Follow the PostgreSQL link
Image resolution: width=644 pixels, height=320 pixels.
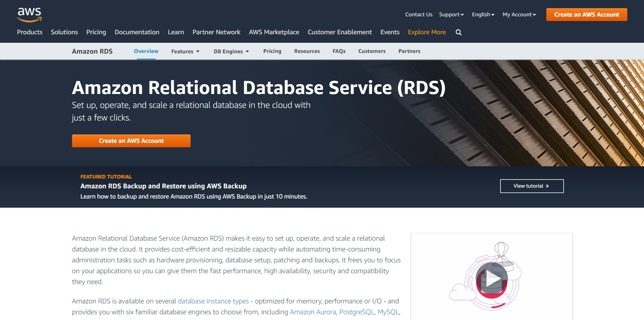pyautogui.click(x=357, y=312)
